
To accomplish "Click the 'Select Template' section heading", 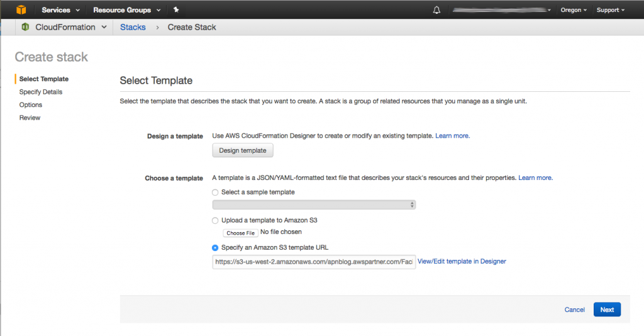I will pyautogui.click(x=156, y=81).
